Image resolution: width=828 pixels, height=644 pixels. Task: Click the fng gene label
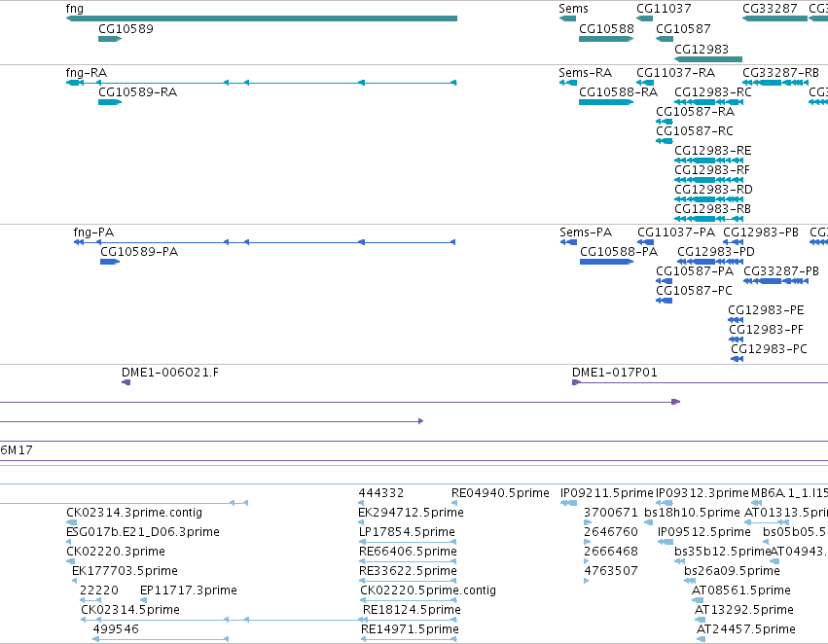tap(75, 9)
